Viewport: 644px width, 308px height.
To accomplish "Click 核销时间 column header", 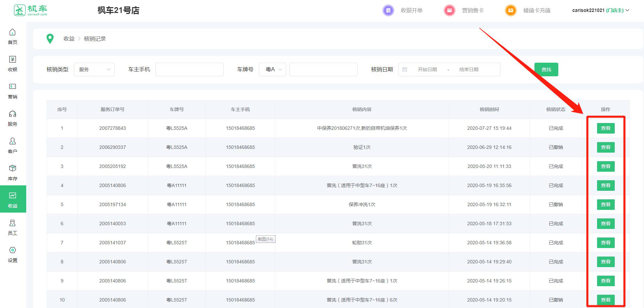I will [489, 109].
